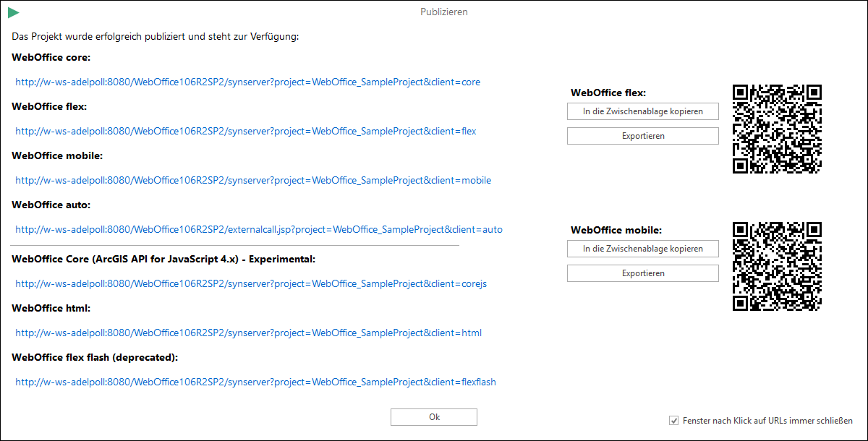Viewport: 868px width, 441px height.
Task: Click the Publizieren title text
Action: click(443, 12)
